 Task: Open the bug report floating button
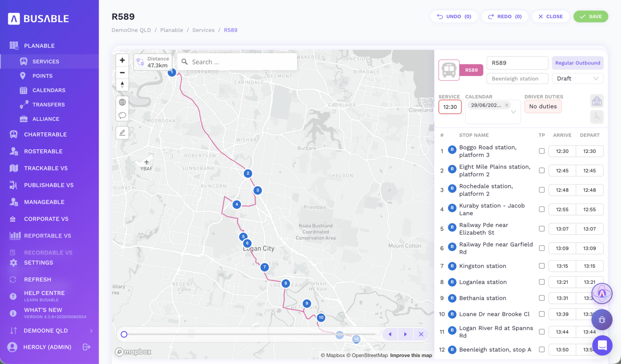pyautogui.click(x=602, y=320)
